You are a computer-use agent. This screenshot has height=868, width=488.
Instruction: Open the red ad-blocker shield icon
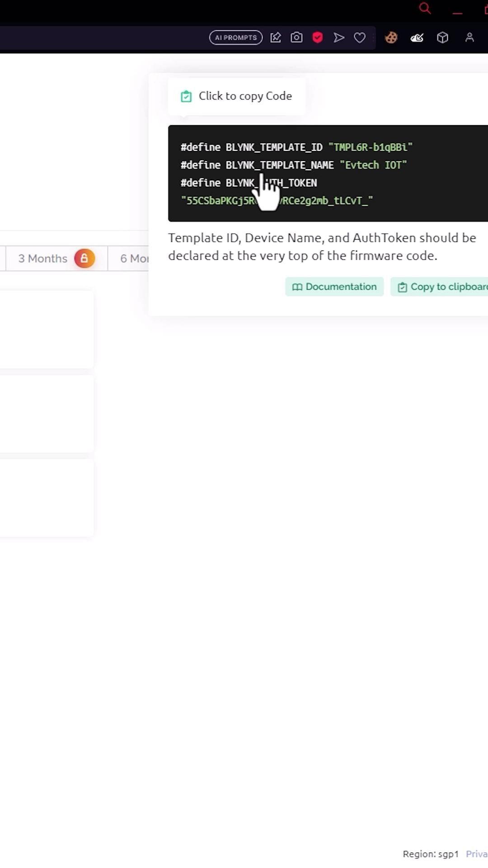click(318, 38)
